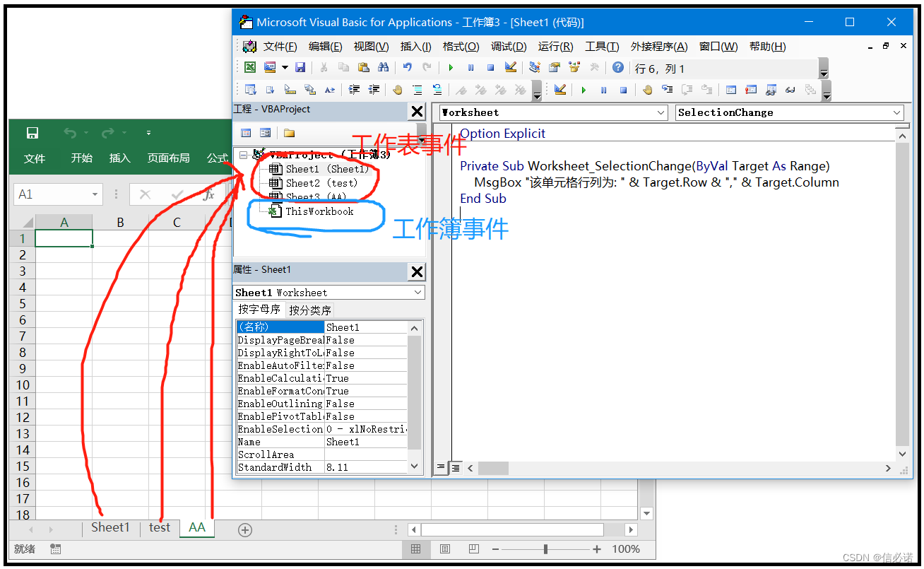Zoom in with Excel plus button
Image resolution: width=924 pixels, height=569 pixels.
tap(597, 549)
